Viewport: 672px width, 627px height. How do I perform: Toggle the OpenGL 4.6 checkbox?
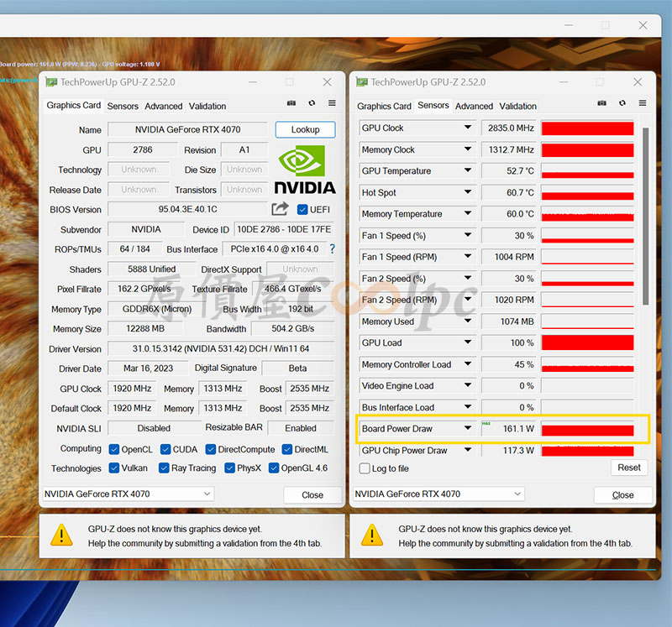274,468
